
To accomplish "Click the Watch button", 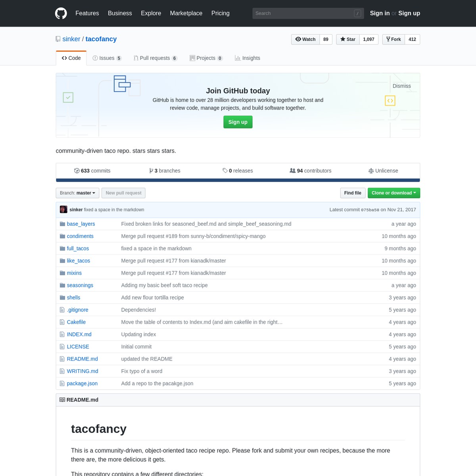I will 305,39.
